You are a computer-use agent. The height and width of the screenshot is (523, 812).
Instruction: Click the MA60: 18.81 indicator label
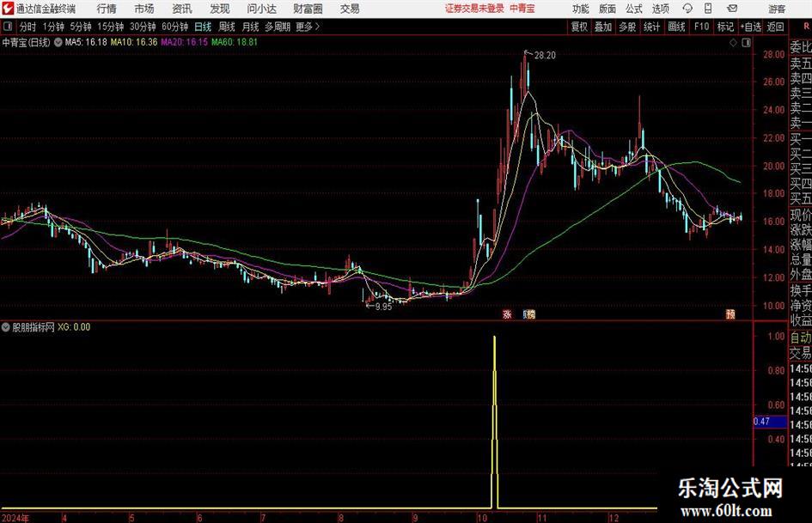[235, 42]
